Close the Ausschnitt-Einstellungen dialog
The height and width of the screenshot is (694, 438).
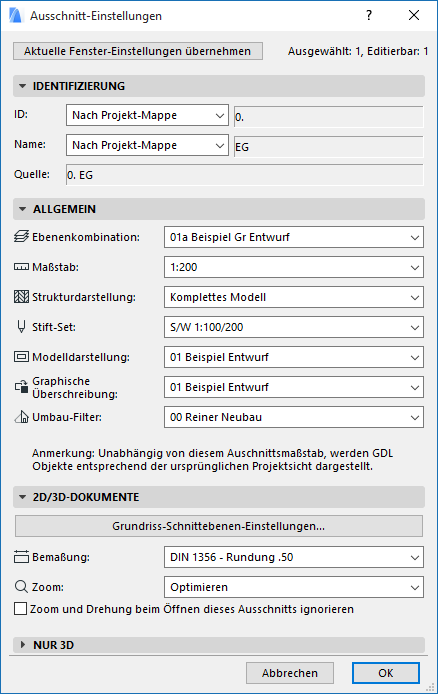[x=414, y=15]
